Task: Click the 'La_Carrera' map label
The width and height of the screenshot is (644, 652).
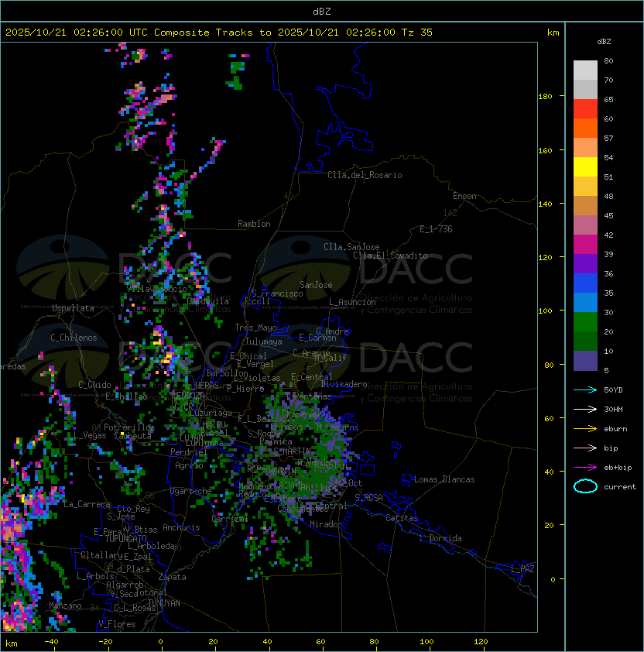Action: click(x=87, y=504)
